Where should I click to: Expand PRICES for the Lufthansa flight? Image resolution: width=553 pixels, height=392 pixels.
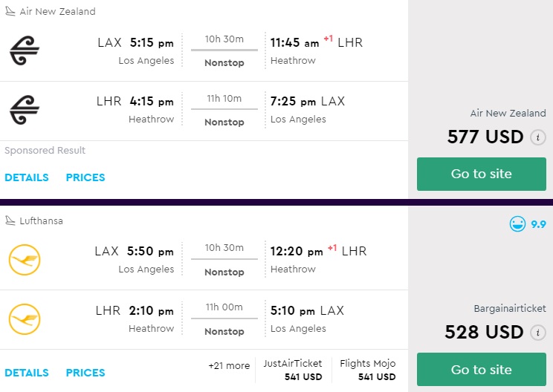(85, 373)
